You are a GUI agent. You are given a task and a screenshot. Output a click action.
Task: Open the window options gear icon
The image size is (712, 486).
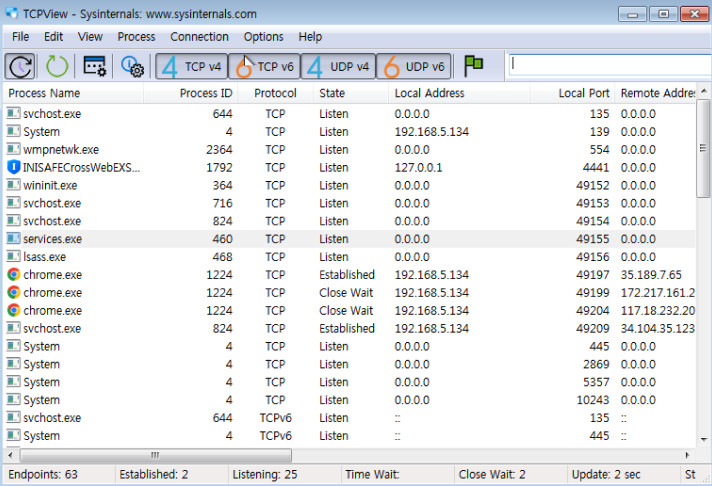[94, 66]
